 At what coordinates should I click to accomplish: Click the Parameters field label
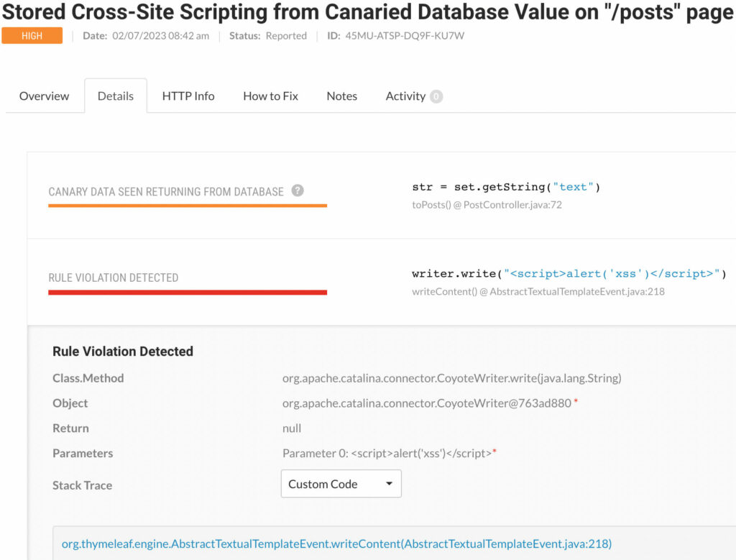point(83,453)
